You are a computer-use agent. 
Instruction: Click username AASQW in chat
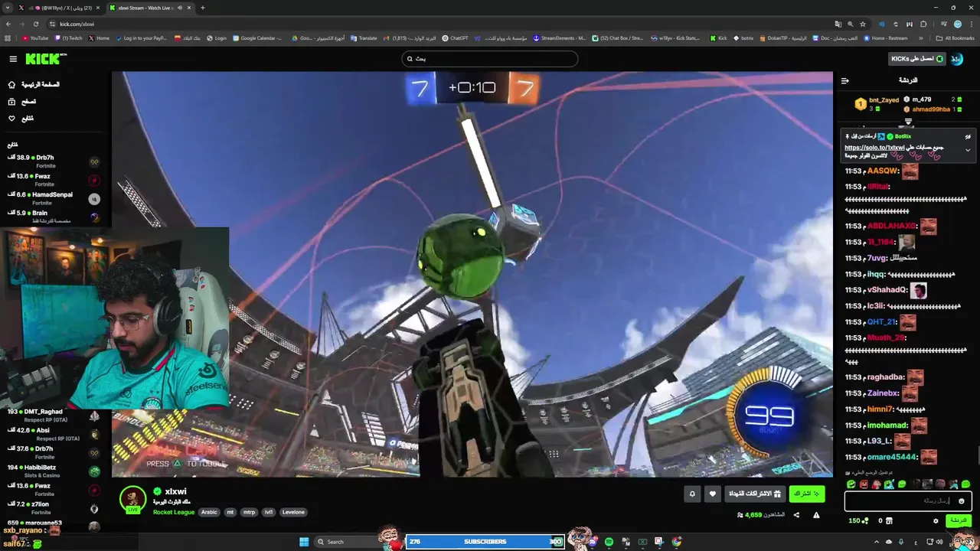[x=883, y=171]
